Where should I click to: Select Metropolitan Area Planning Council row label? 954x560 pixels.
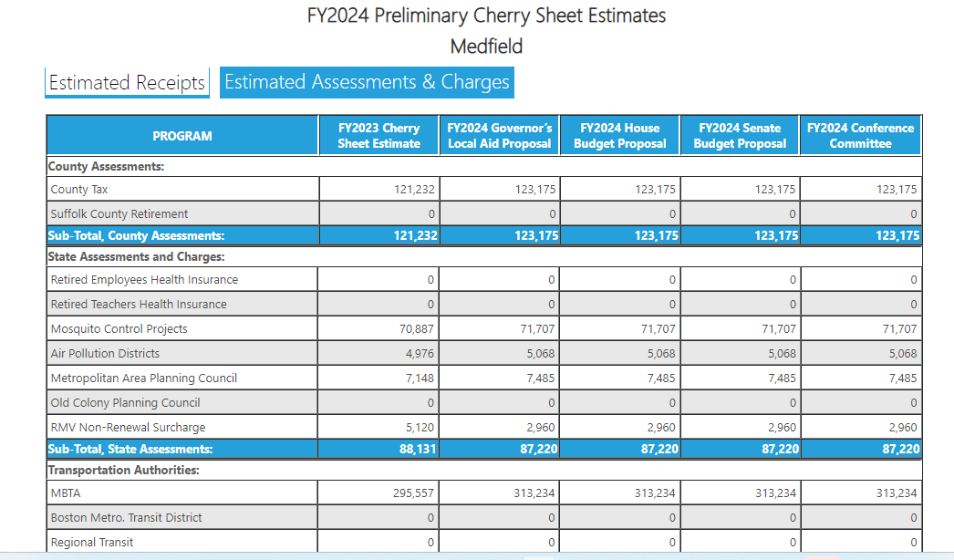click(x=144, y=379)
